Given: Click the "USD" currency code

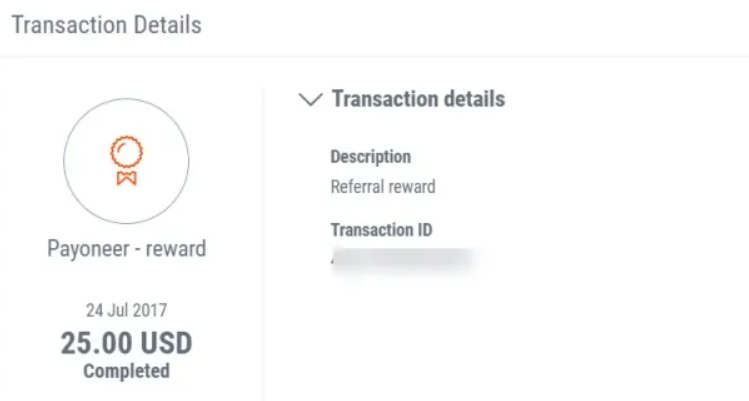Looking at the screenshot, I should (164, 343).
